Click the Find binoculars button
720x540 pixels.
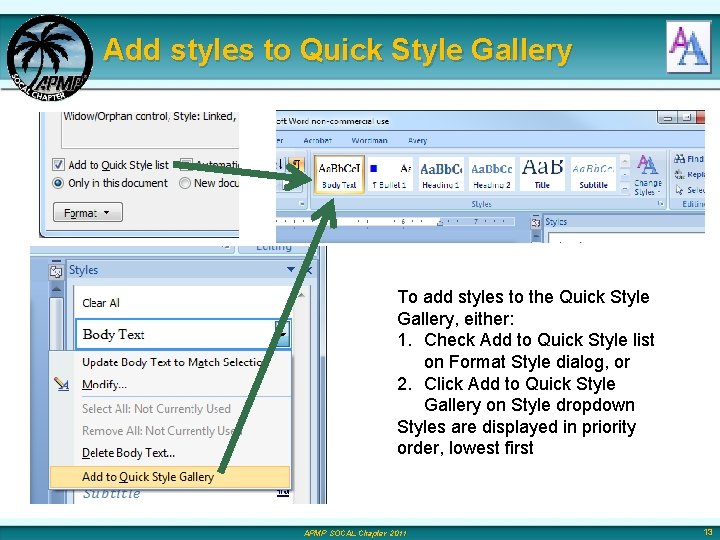pos(688,159)
